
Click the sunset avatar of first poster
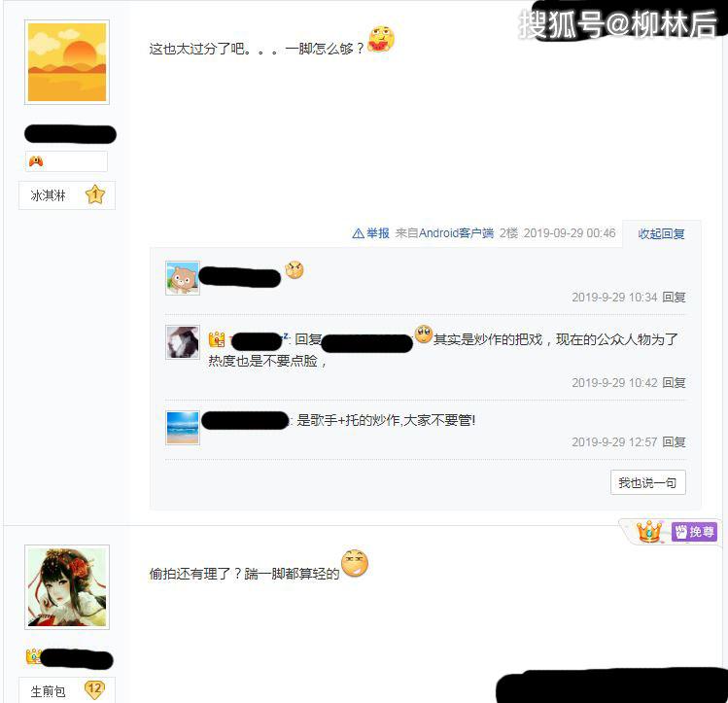click(x=67, y=62)
